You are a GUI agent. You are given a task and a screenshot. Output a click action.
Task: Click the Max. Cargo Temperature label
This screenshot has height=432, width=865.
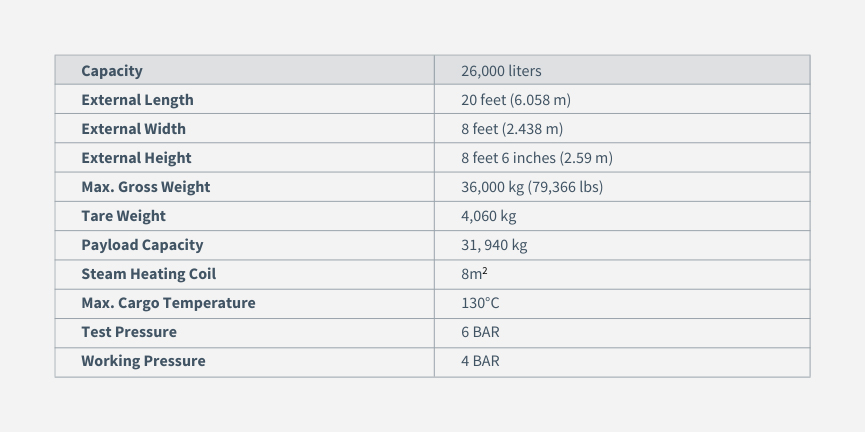pyautogui.click(x=168, y=303)
